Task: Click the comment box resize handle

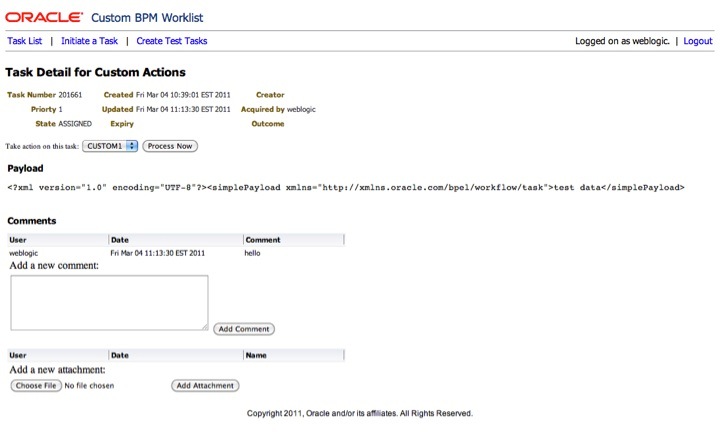Action: click(204, 326)
